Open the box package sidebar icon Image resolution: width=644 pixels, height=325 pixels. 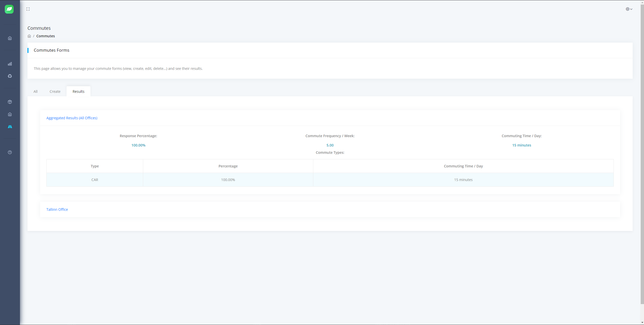(10, 102)
